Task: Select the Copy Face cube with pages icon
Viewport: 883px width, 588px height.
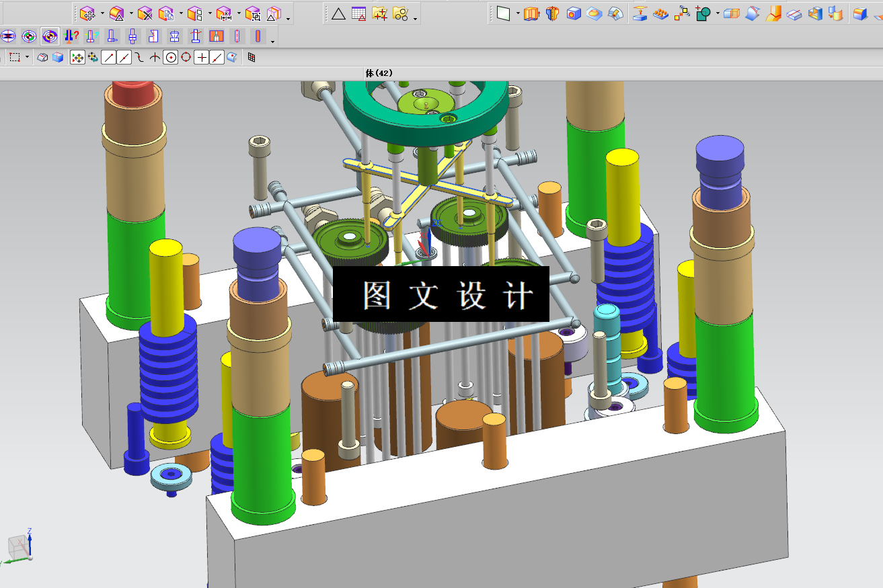Action: (x=166, y=13)
